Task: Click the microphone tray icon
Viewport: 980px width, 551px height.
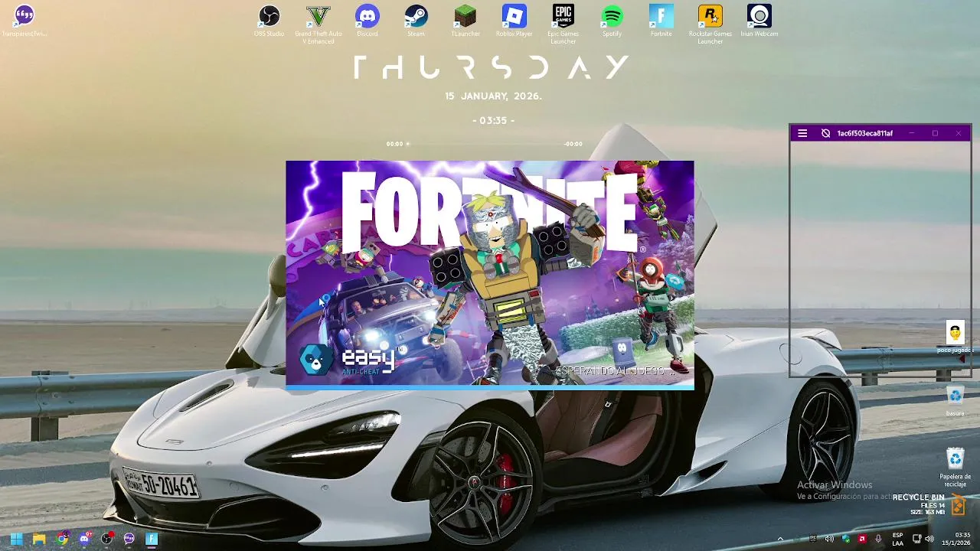Action: click(878, 539)
